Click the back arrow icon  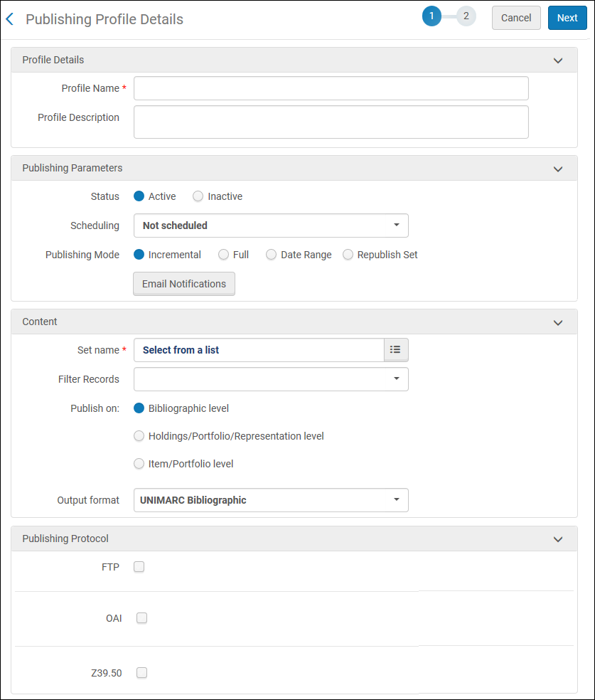(10, 19)
